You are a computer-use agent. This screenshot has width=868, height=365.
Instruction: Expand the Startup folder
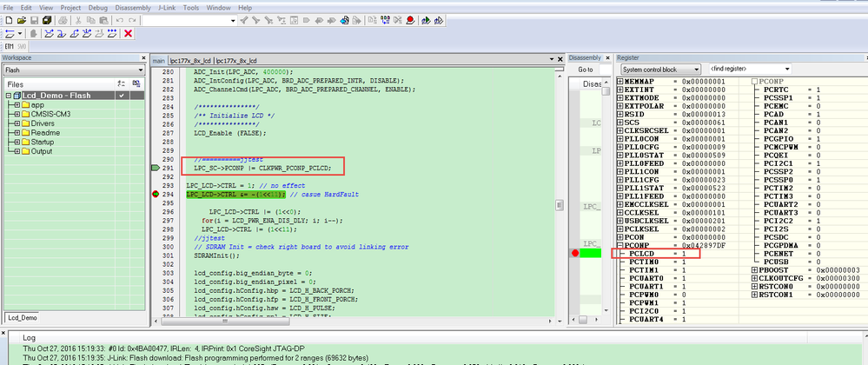click(17, 142)
